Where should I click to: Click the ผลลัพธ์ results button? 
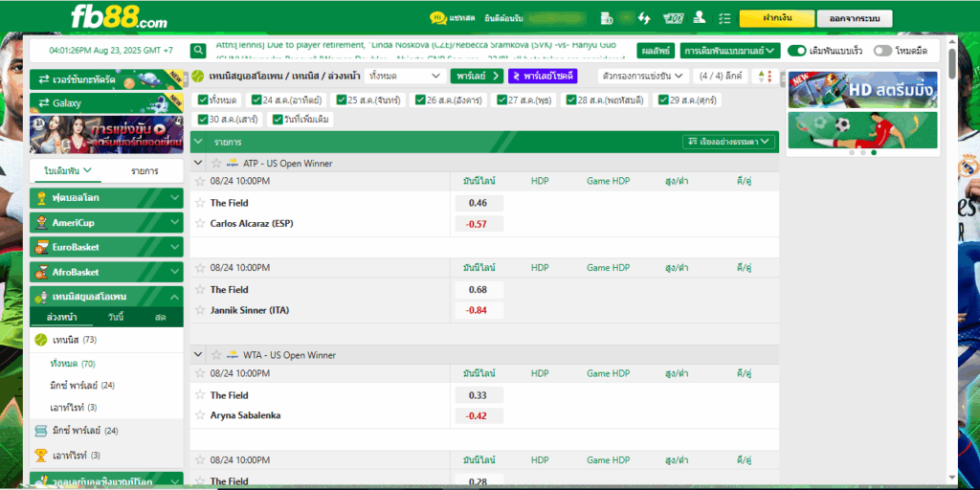pos(657,51)
